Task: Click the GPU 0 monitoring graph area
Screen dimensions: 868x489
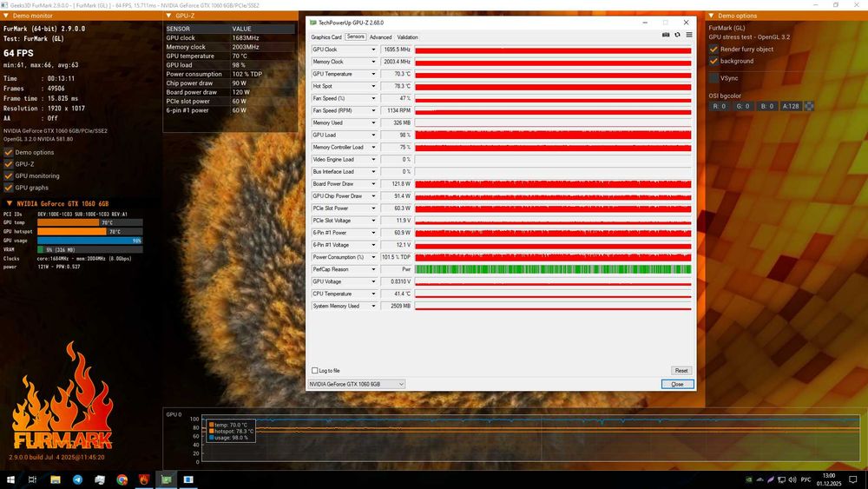Action: (530, 439)
